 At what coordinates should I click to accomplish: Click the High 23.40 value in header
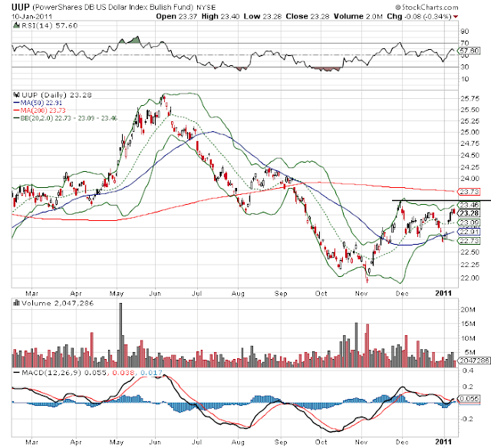click(220, 16)
